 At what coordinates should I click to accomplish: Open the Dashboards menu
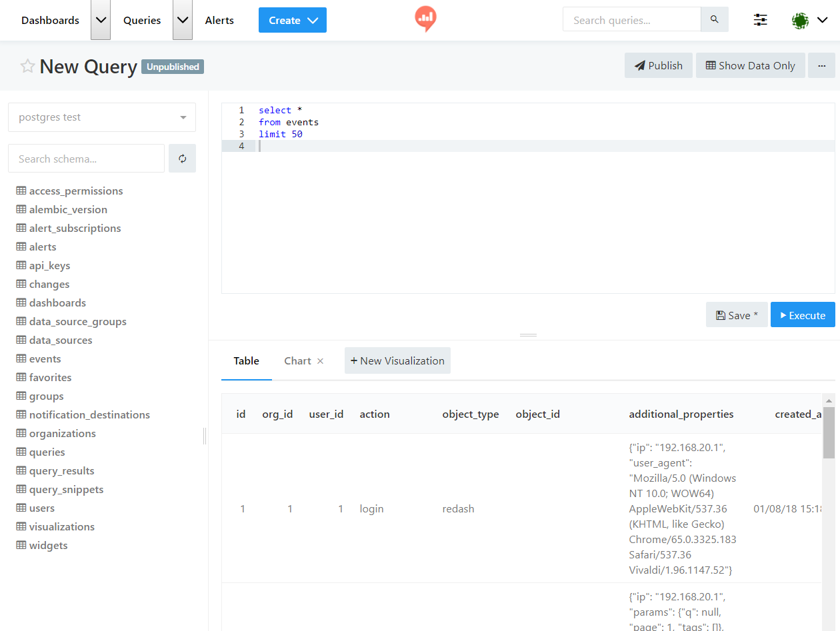[50, 20]
